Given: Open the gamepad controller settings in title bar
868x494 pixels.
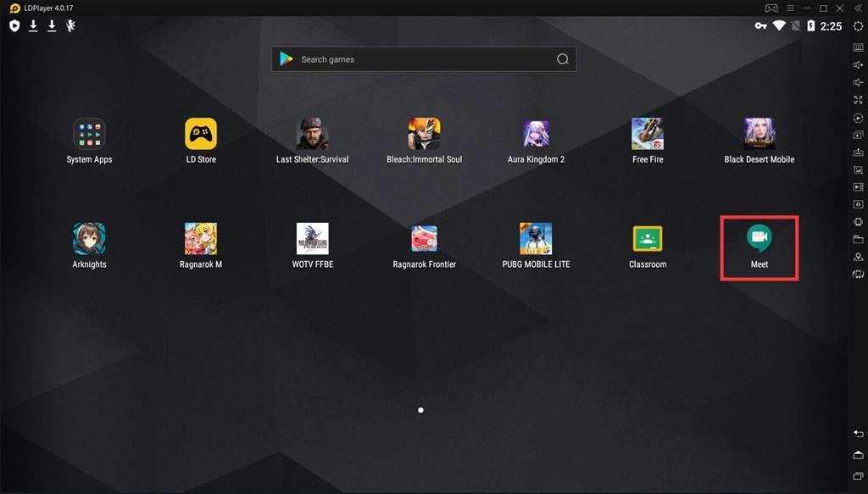Looking at the screenshot, I should (x=771, y=8).
